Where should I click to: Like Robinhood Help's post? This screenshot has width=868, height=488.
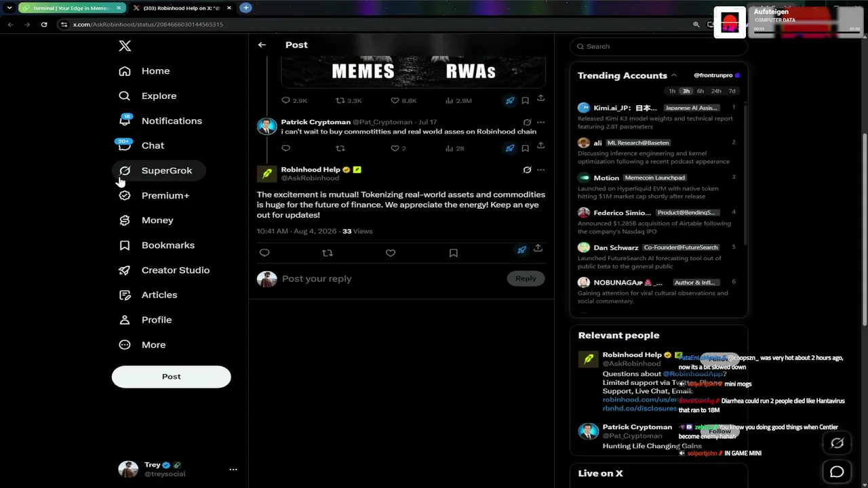[391, 253]
